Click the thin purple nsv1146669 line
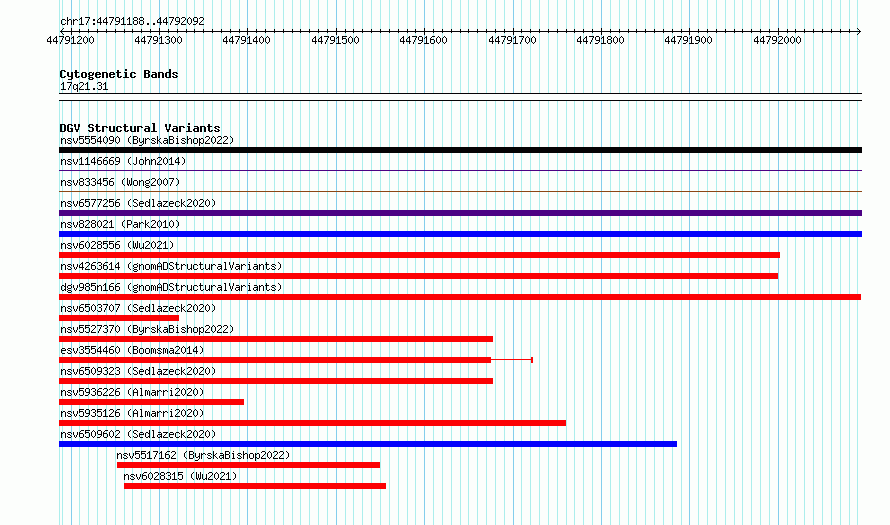This screenshot has height=525, width=890. (460, 171)
